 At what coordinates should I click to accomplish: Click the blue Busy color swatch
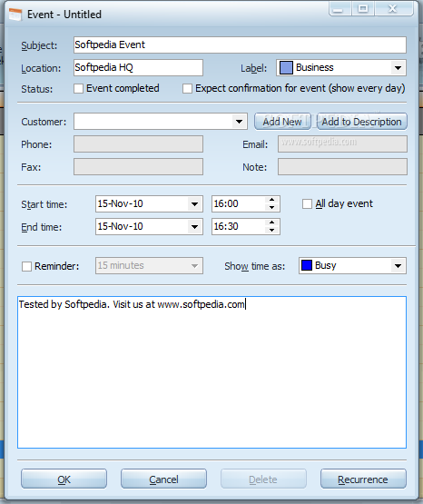click(307, 265)
